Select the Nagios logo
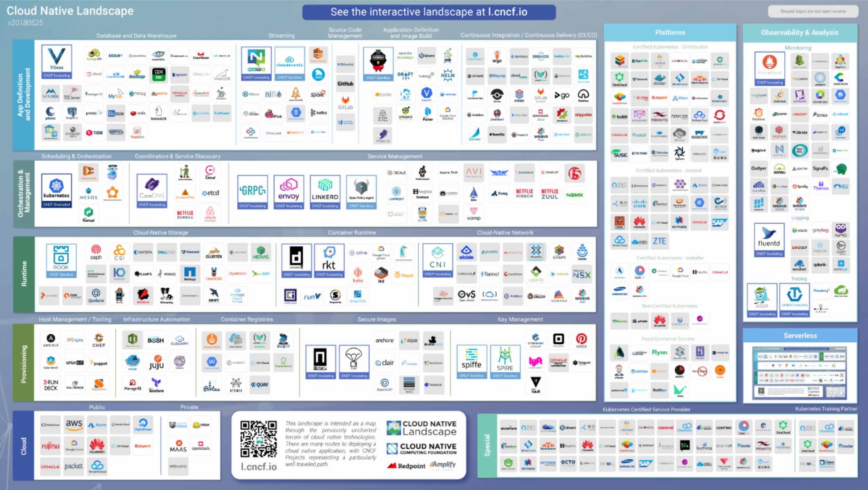 coord(758,150)
